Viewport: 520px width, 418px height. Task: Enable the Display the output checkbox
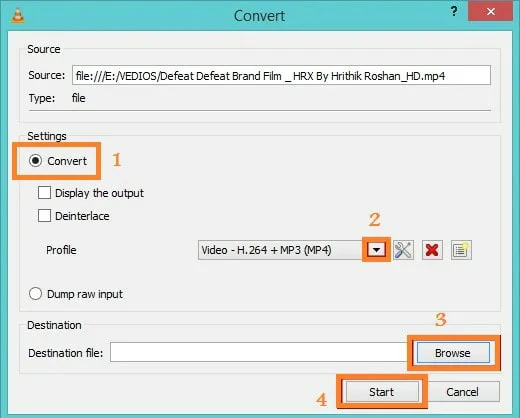pyautogui.click(x=44, y=193)
